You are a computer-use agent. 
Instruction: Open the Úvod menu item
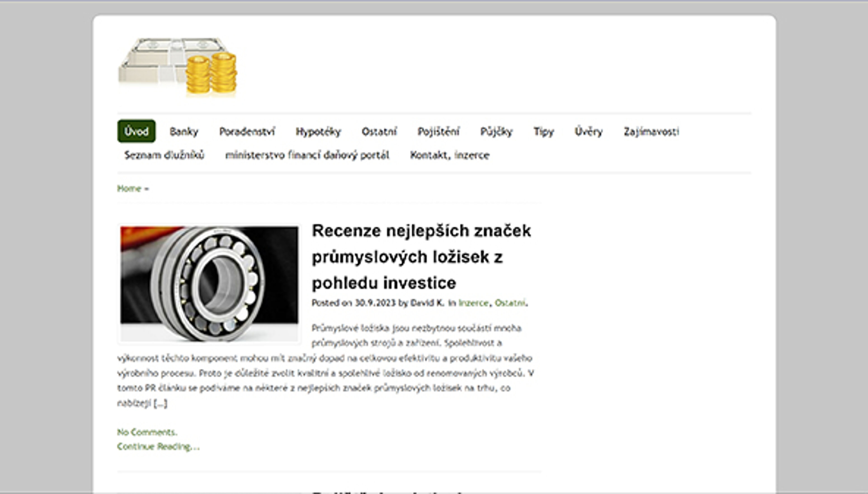(136, 131)
